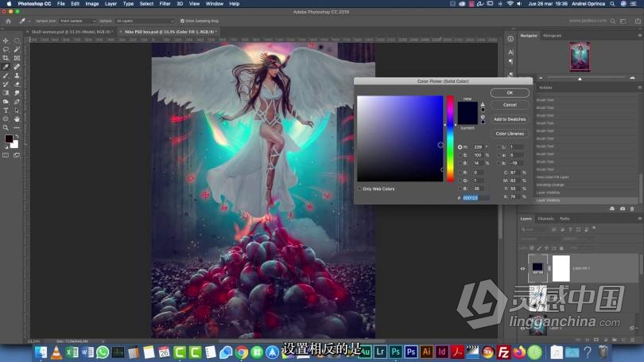Open Illustrator icon in Dock
644x362 pixels.
pos(426,352)
